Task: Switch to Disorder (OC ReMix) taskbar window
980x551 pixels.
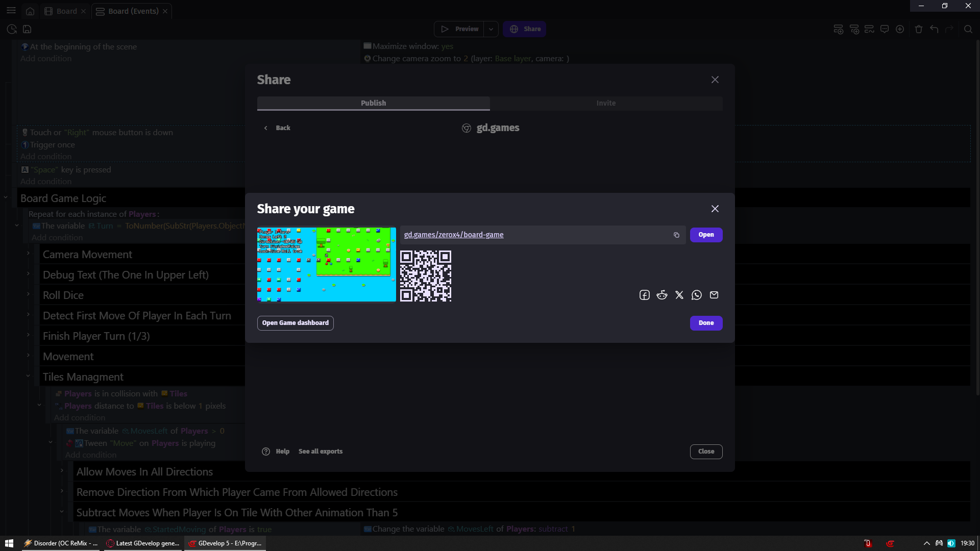Action: tap(61, 543)
